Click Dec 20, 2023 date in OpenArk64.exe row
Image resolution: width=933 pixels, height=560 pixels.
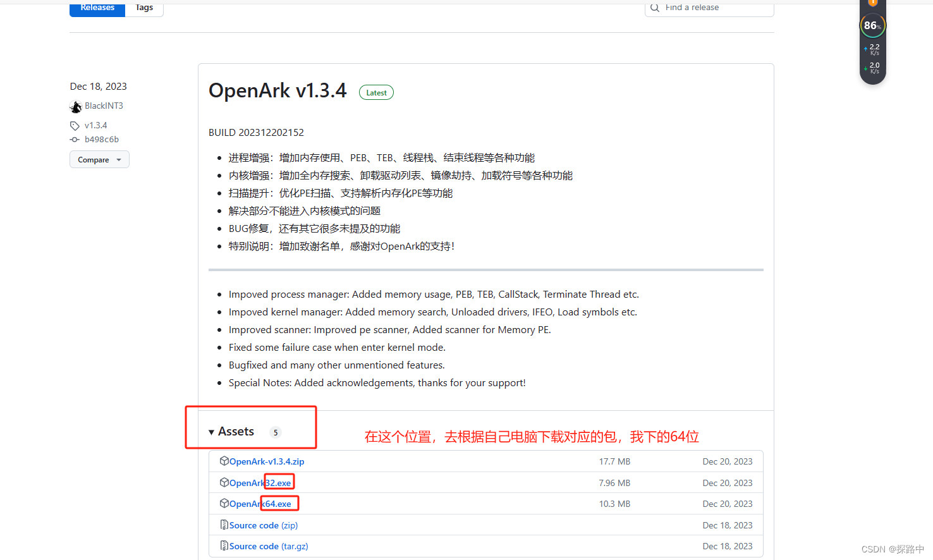click(x=728, y=504)
